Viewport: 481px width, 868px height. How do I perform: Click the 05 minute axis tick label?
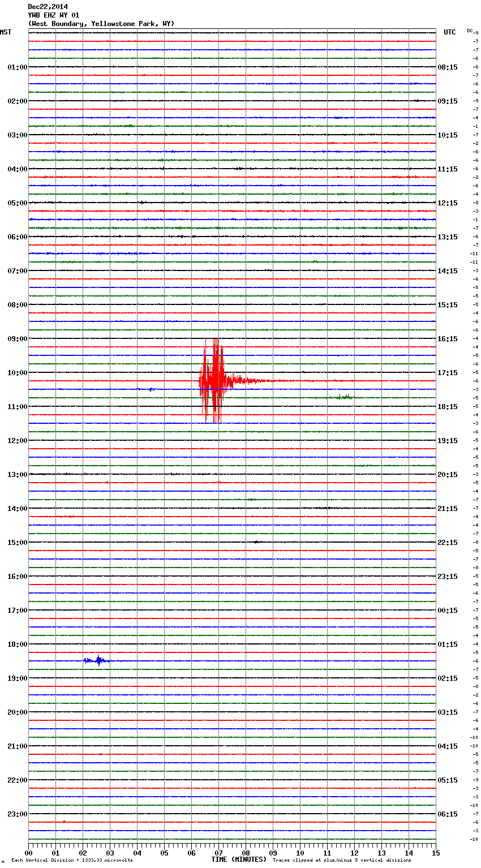(x=165, y=853)
